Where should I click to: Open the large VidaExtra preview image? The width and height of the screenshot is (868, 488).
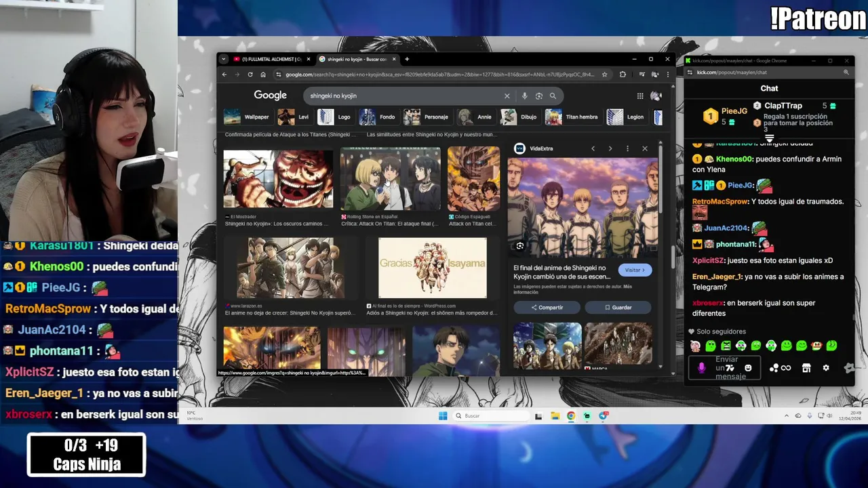pos(583,208)
